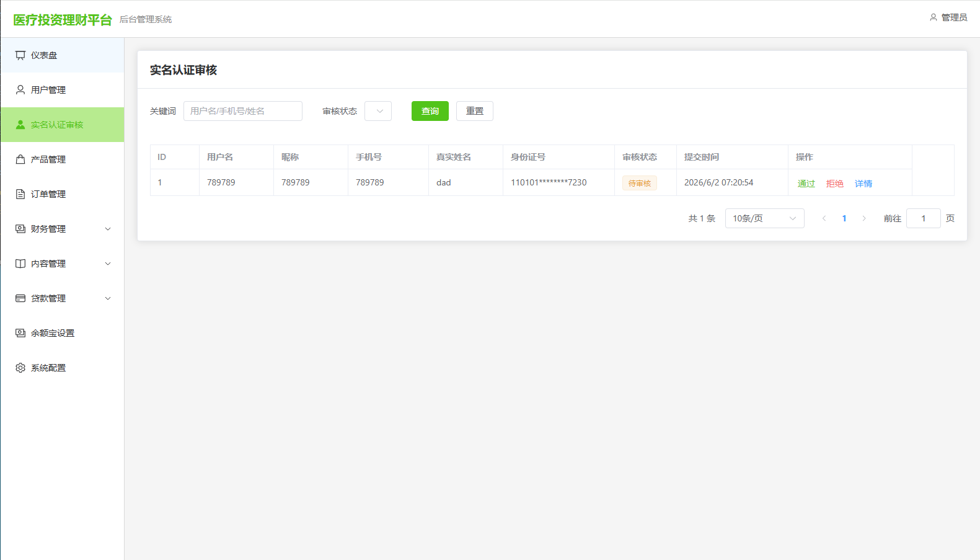Click the card icon beside 贷款管理
Image resolution: width=980 pixels, height=560 pixels.
[20, 298]
